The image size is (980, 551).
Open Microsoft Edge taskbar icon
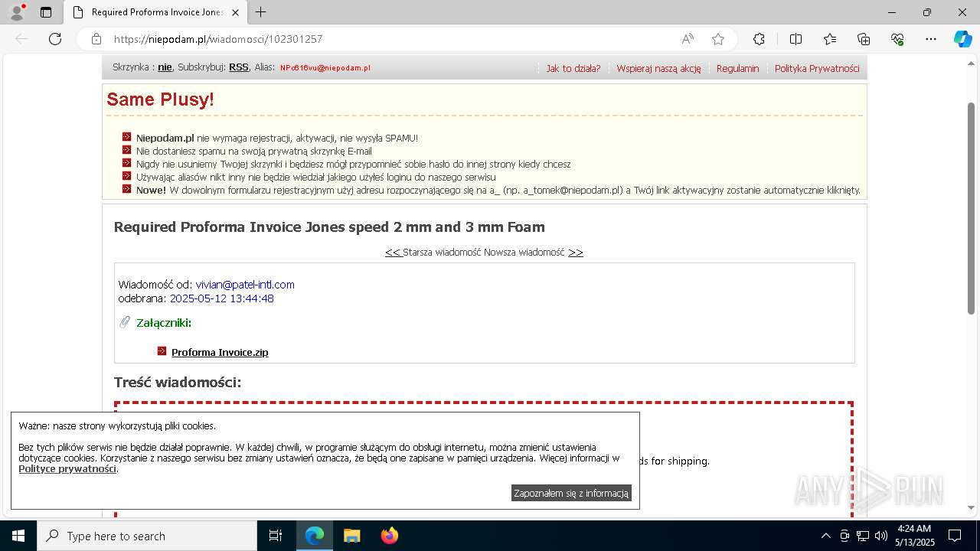(315, 536)
